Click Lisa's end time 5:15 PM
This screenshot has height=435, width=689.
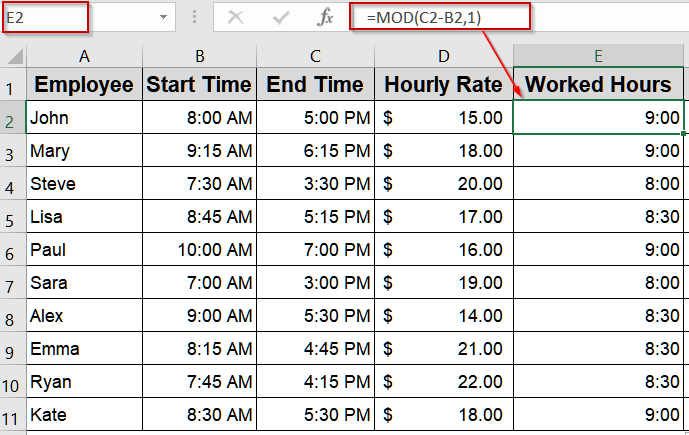coord(315,216)
